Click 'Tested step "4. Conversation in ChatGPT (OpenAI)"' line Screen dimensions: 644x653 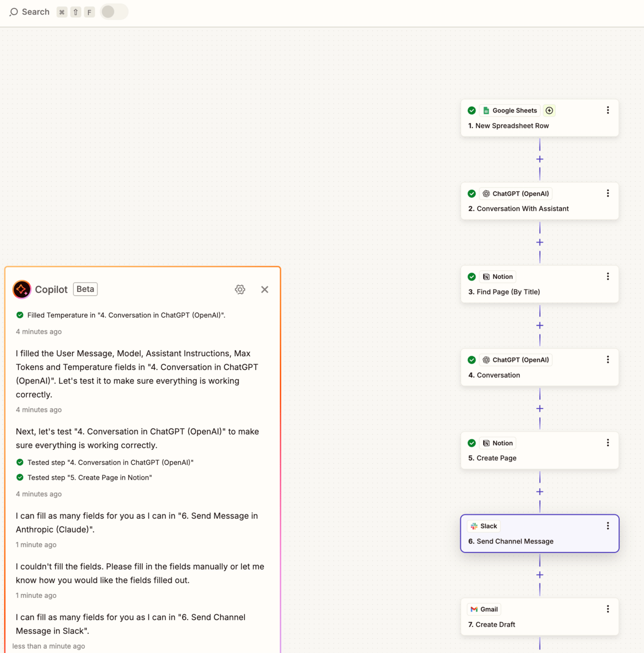[x=110, y=463]
